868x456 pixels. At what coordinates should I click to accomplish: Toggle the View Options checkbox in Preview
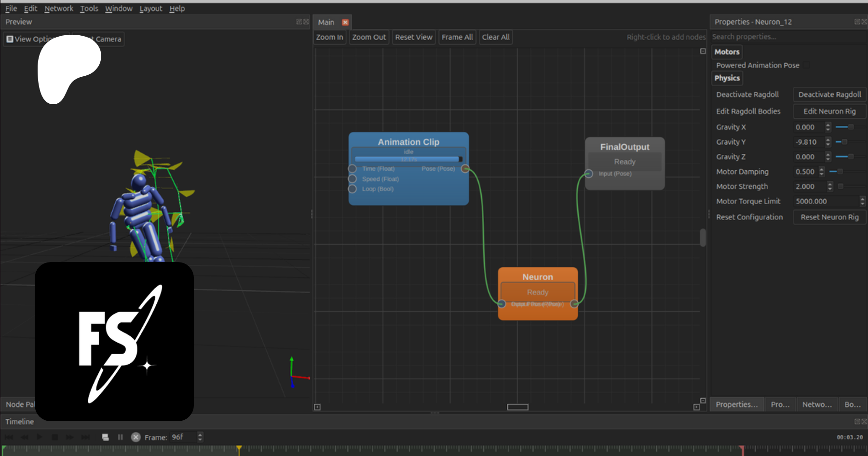pyautogui.click(x=10, y=39)
